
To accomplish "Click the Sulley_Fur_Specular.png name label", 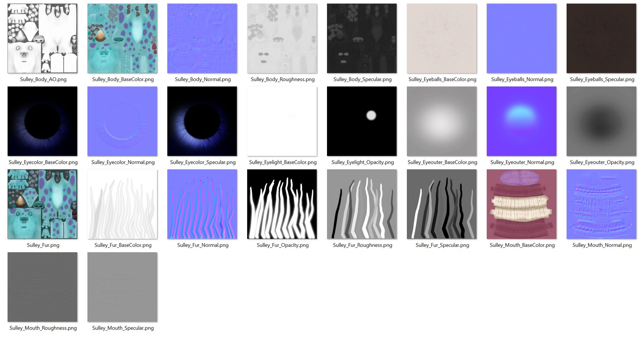I will (442, 245).
